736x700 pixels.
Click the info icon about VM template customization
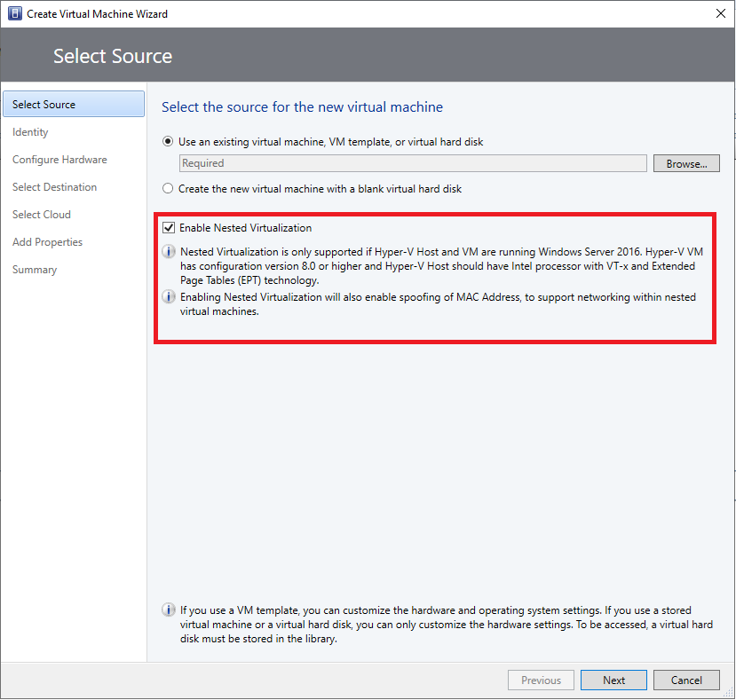(169, 610)
